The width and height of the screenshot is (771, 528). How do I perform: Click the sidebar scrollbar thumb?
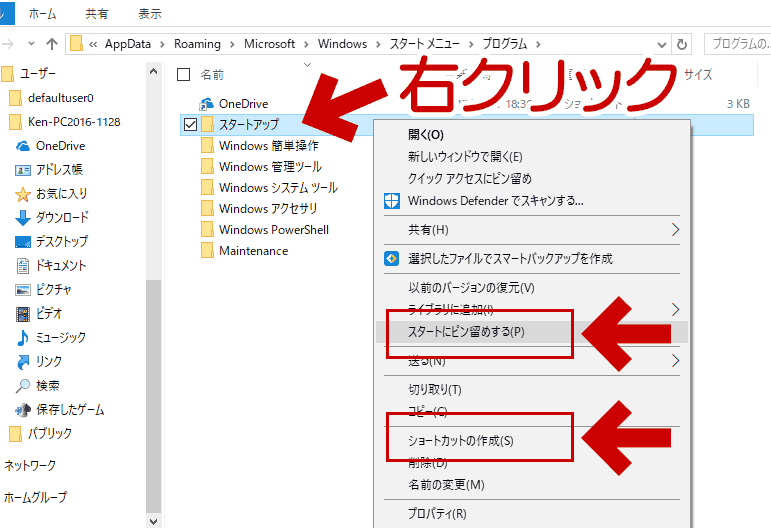(x=153, y=396)
